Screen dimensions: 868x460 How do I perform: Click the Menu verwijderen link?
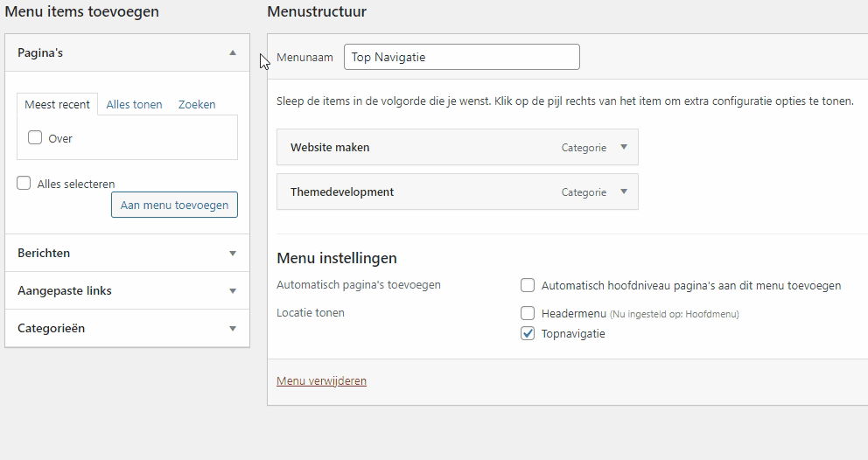[321, 380]
